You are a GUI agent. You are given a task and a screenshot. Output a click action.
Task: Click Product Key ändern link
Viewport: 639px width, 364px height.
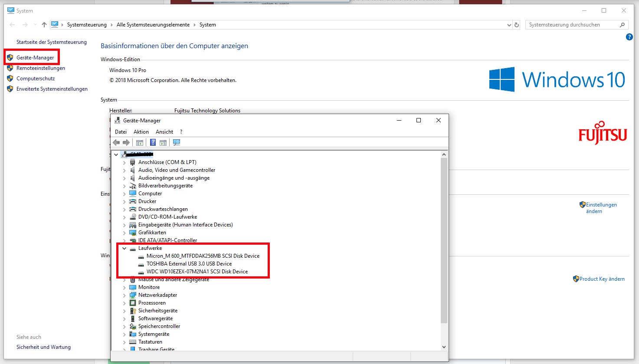coord(602,279)
